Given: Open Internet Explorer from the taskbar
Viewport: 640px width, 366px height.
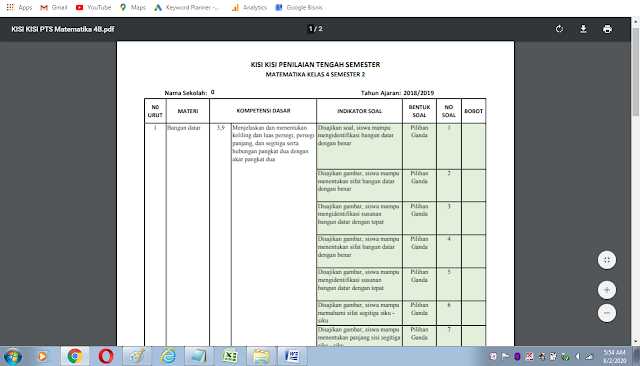Looking at the screenshot, I should (x=168, y=356).
